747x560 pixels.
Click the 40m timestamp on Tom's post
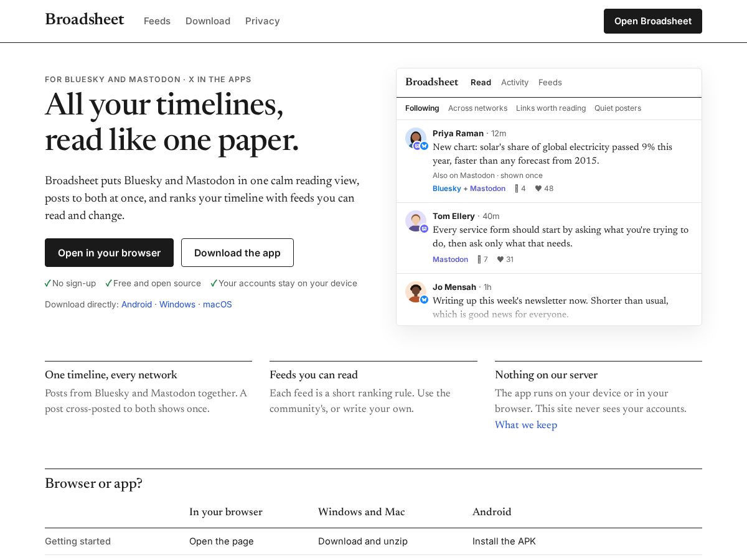tap(491, 216)
